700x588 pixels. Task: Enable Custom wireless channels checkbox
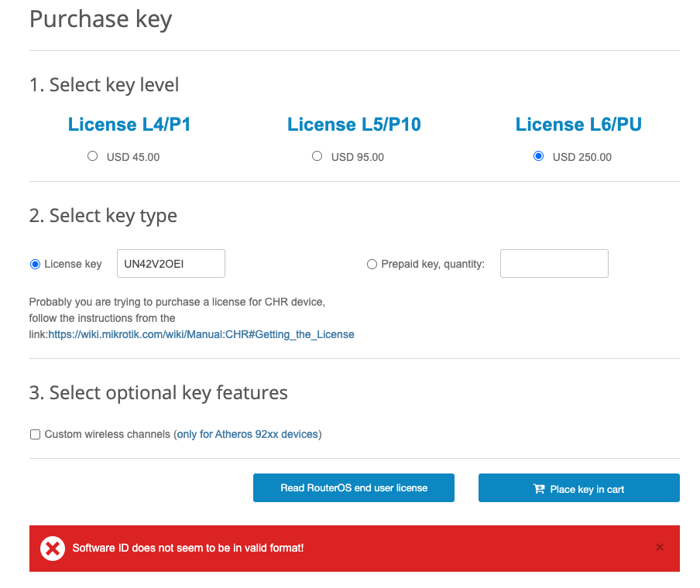click(35, 435)
